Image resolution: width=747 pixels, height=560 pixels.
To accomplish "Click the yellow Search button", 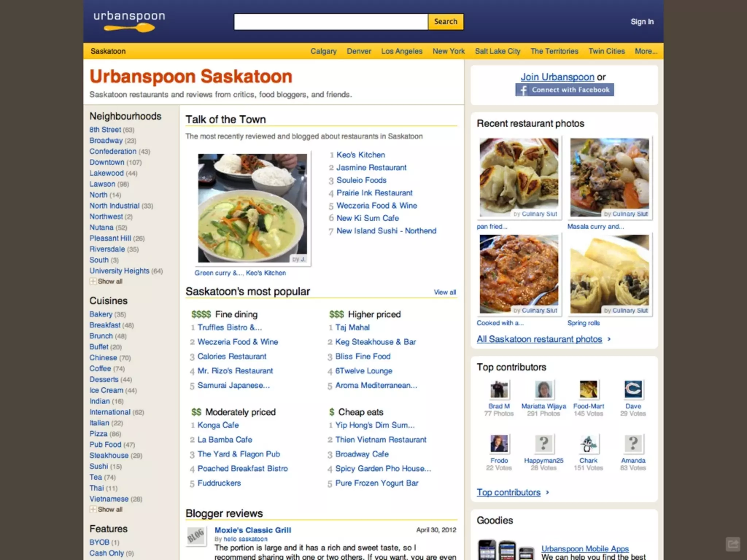I will pyautogui.click(x=446, y=22).
